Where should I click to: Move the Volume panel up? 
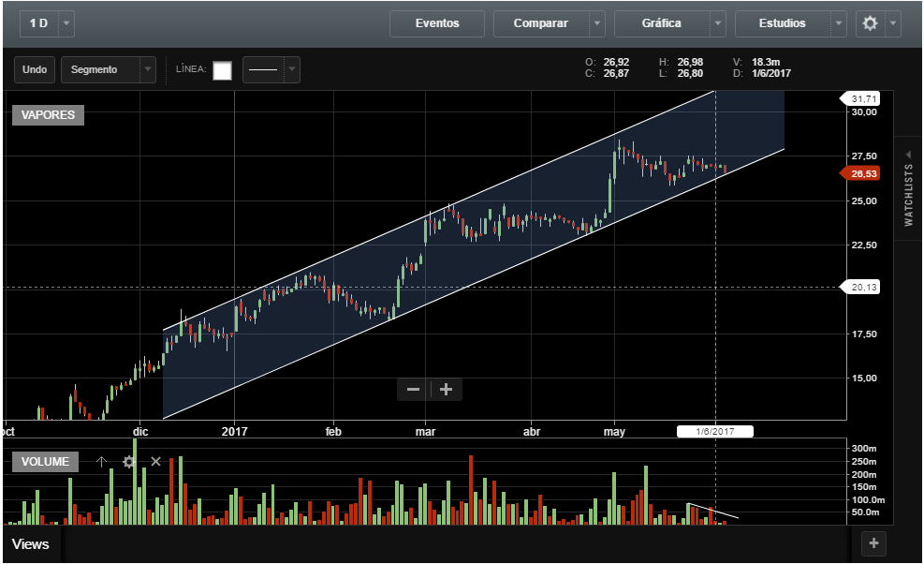pyautogui.click(x=101, y=462)
